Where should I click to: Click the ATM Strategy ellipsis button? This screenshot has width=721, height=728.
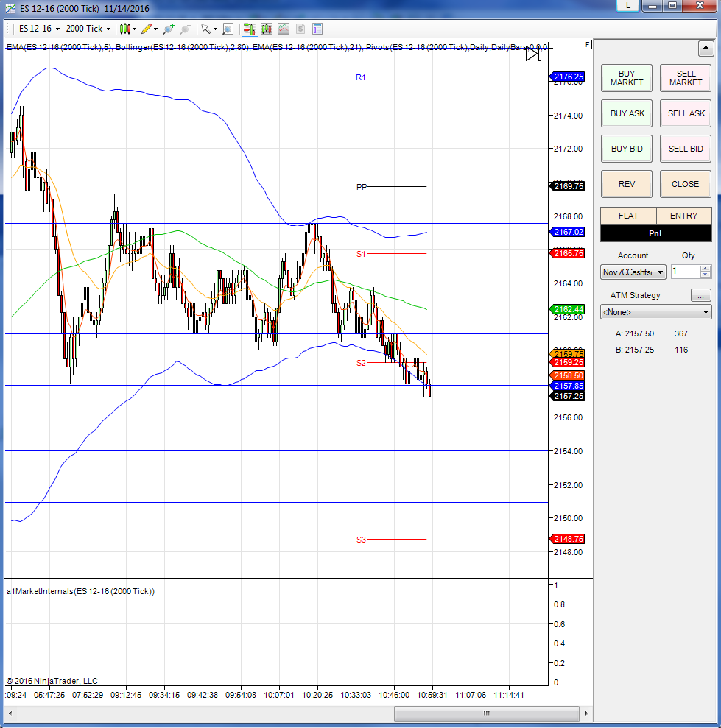pos(700,295)
